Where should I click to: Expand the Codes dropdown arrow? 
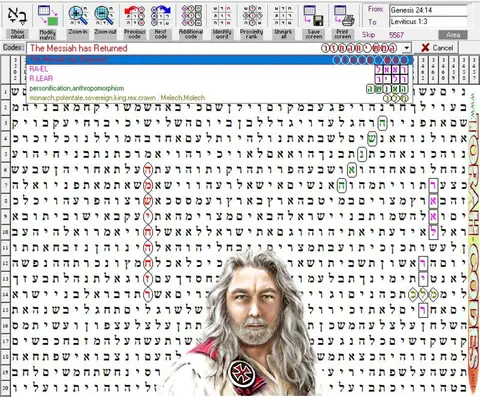(406, 48)
